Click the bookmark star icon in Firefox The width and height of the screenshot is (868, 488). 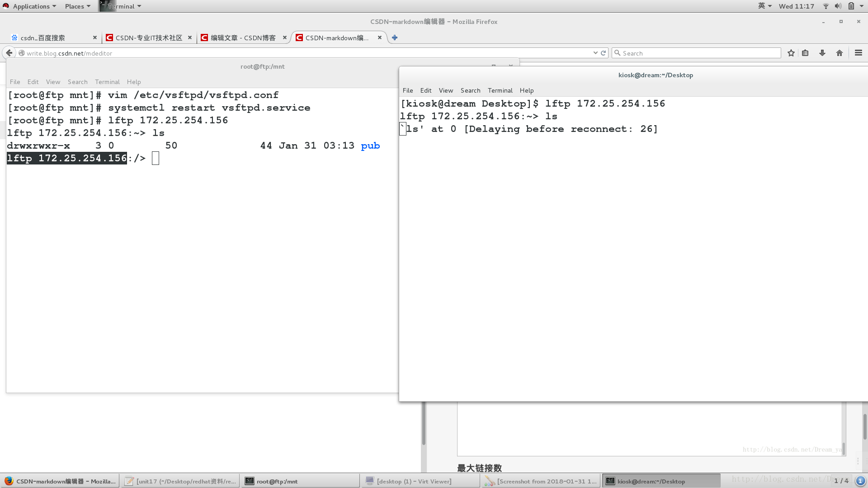(791, 53)
